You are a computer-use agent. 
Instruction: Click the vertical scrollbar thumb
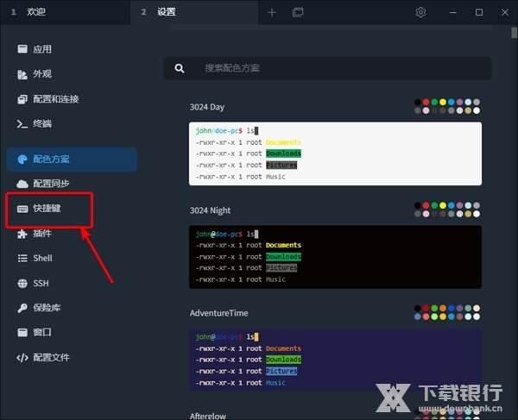(x=514, y=33)
